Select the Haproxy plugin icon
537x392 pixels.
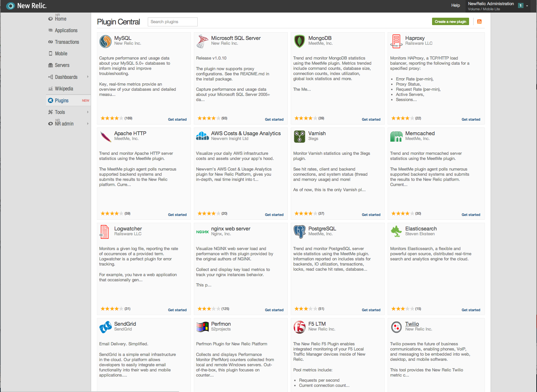[x=396, y=41]
